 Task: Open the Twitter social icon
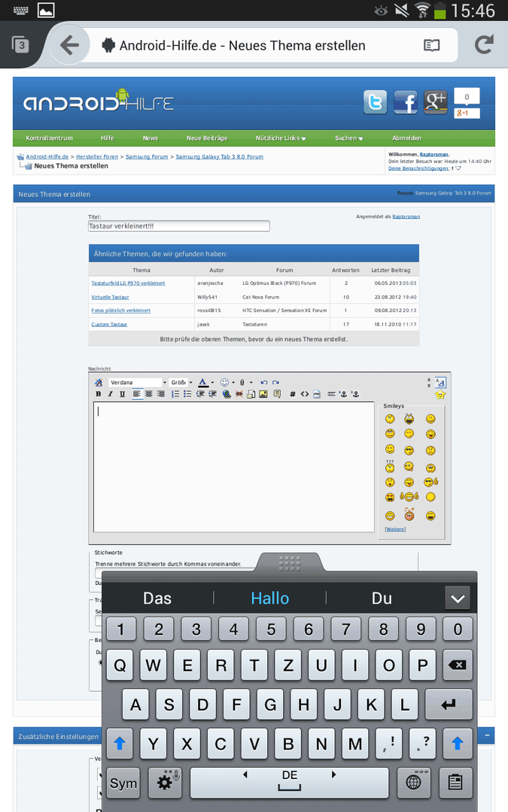pos(375,102)
